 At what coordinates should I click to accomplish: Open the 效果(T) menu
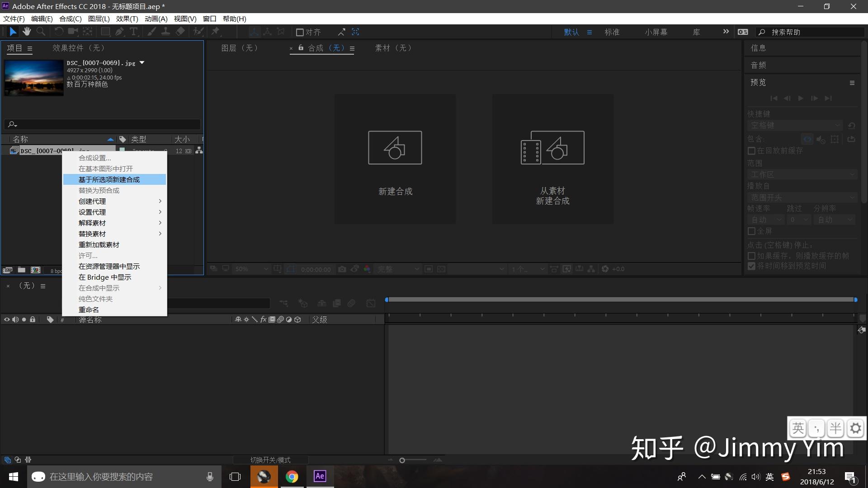tap(127, 19)
